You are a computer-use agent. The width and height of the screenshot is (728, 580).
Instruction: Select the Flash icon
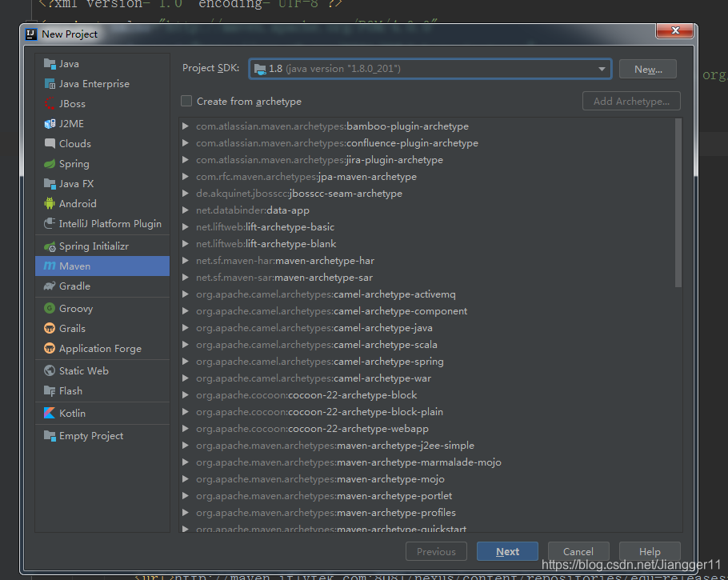pos(50,390)
